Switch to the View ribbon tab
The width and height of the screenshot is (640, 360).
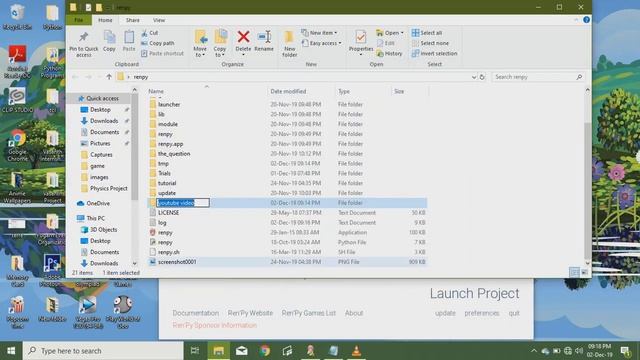click(159, 20)
